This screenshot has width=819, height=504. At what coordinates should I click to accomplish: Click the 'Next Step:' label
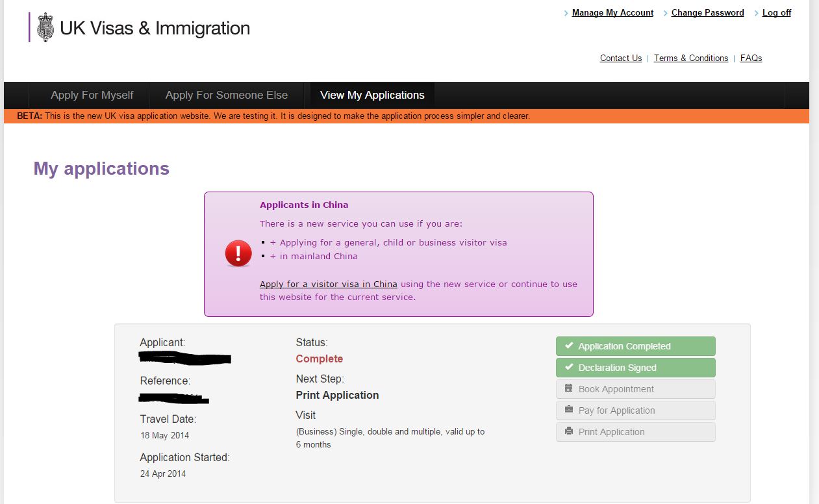pos(320,379)
